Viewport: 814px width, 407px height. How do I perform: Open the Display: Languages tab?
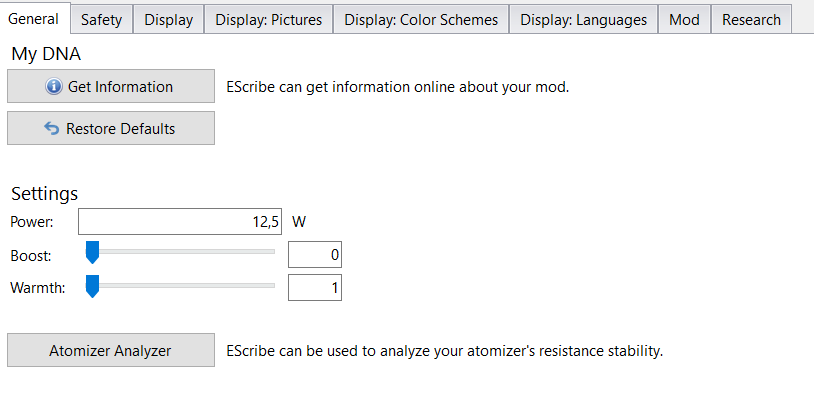tap(583, 19)
